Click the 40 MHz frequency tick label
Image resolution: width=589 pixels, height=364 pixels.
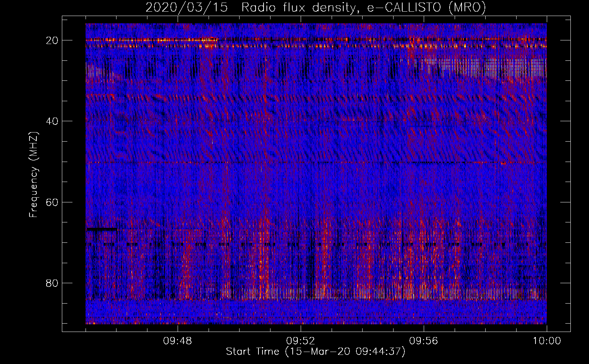[x=52, y=121]
